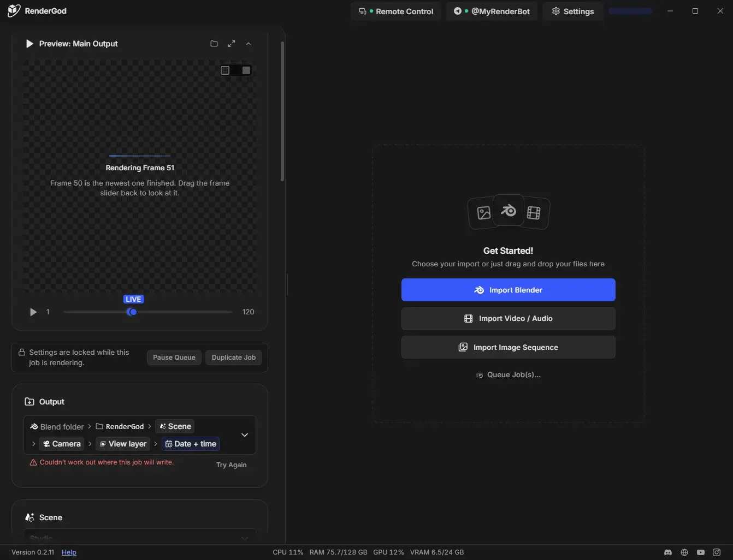Open the Discord icon in status bar
Screen dimensions: 733x560
667,552
